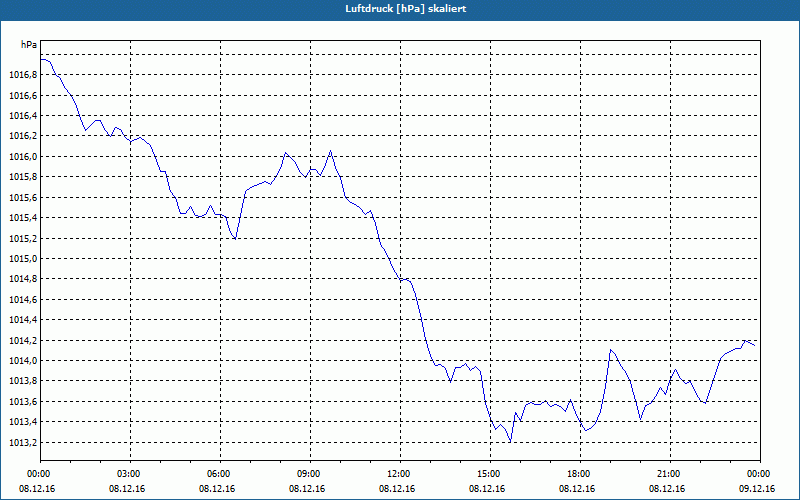Select the 1015,0 pressure label

(23, 259)
